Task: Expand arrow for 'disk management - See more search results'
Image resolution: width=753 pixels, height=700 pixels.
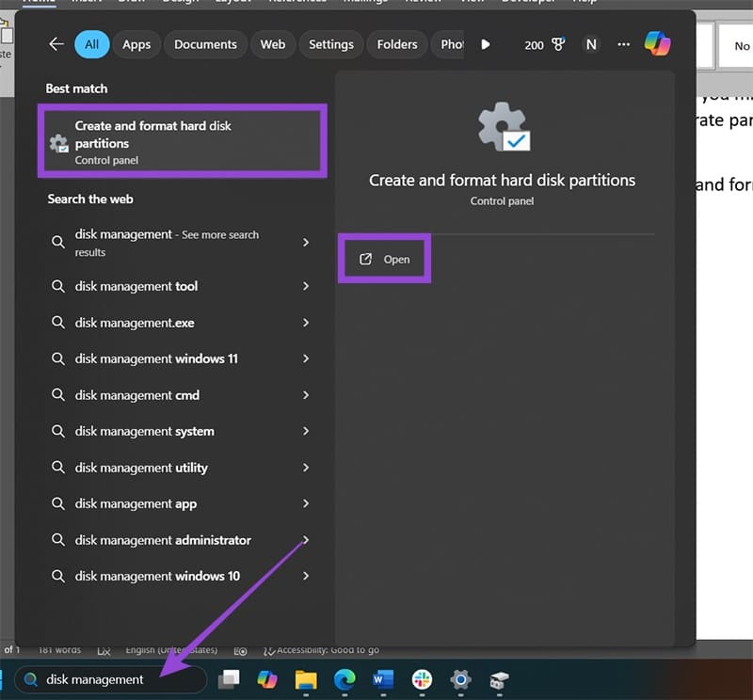Action: click(306, 243)
